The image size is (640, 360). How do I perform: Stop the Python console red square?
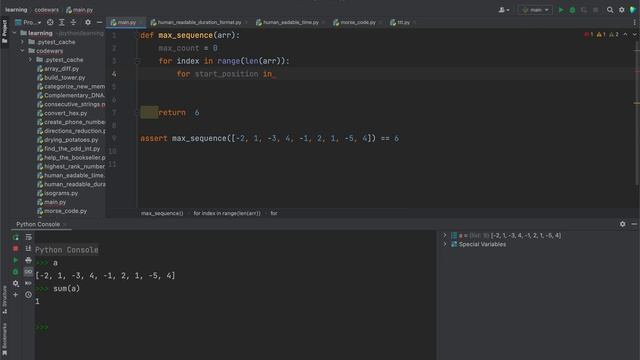click(16, 249)
